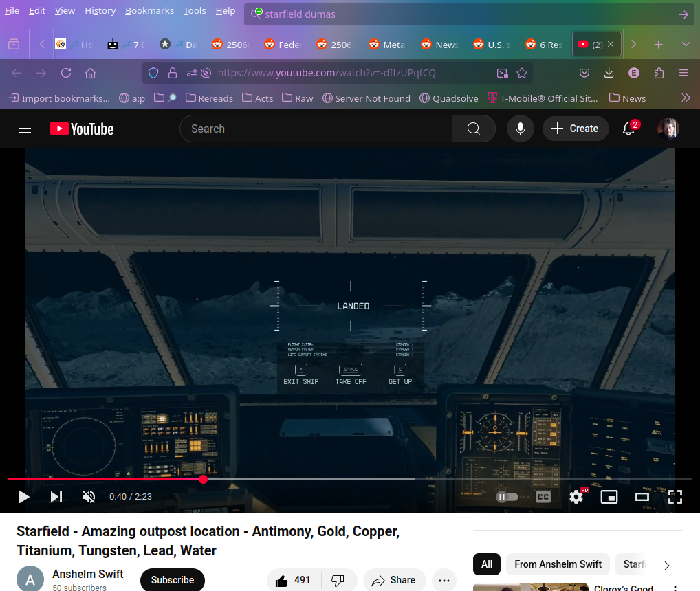The image size is (700, 591).
Task: Skip to next video
Action: (56, 497)
